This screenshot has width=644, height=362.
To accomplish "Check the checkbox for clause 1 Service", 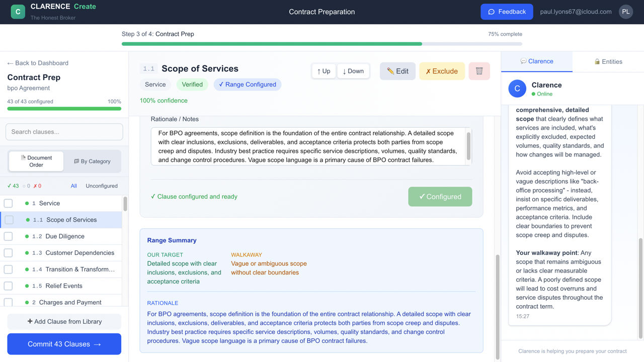I will pyautogui.click(x=8, y=203).
